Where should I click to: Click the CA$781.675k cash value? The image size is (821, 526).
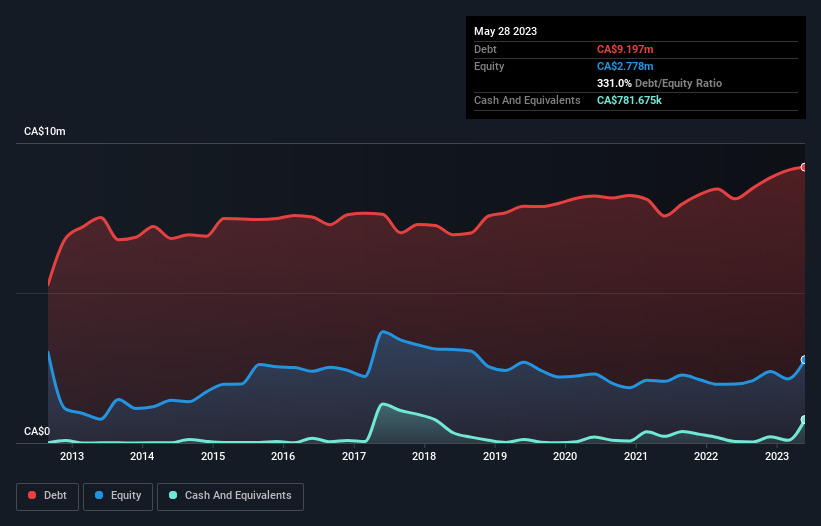(629, 100)
